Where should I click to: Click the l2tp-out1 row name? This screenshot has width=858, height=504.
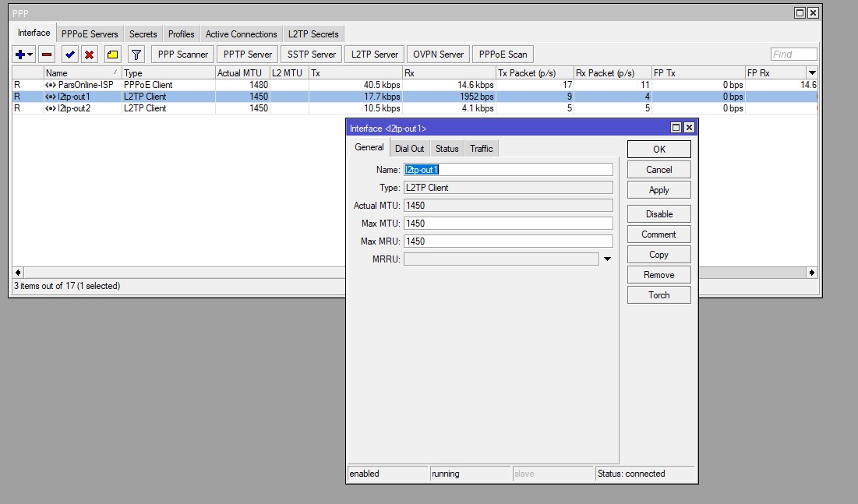pos(74,97)
